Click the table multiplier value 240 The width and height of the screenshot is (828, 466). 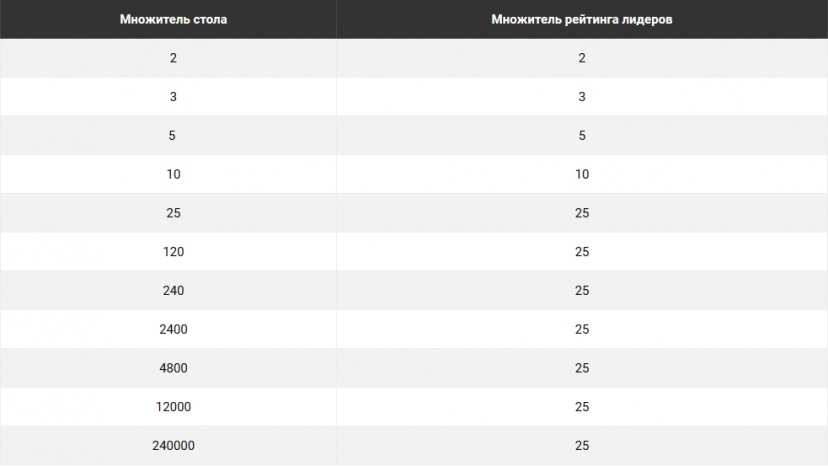click(173, 291)
